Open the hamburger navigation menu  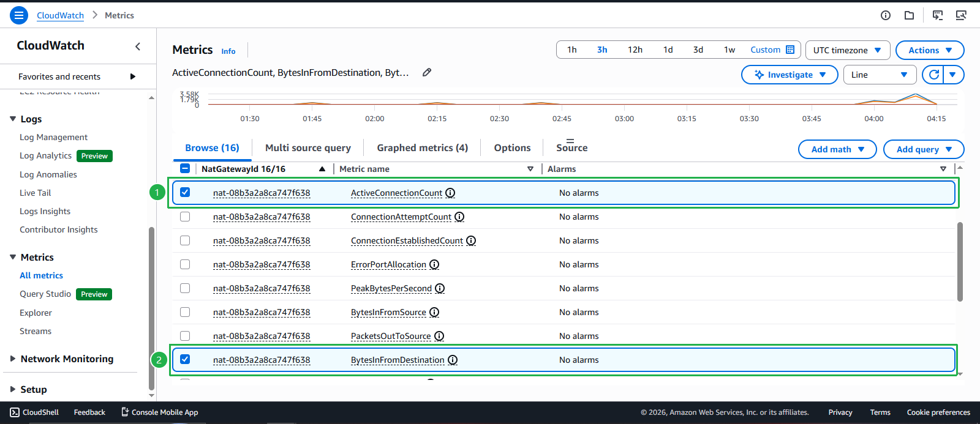(19, 15)
